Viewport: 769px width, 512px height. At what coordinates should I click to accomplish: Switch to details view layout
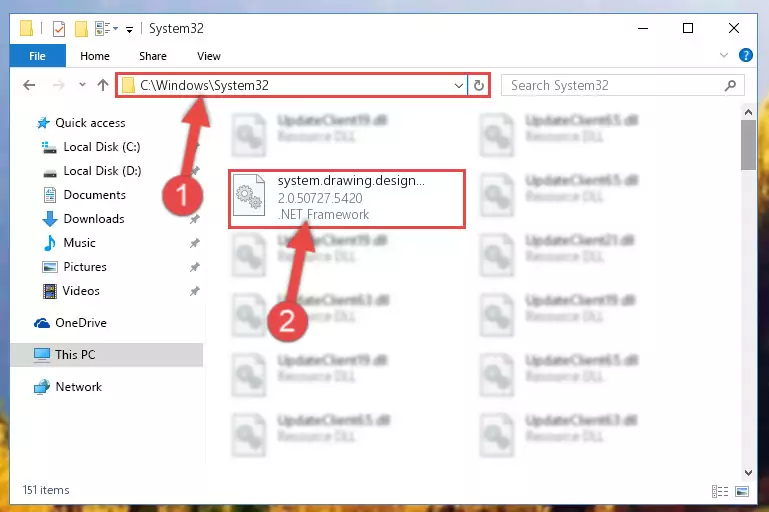tap(720, 491)
